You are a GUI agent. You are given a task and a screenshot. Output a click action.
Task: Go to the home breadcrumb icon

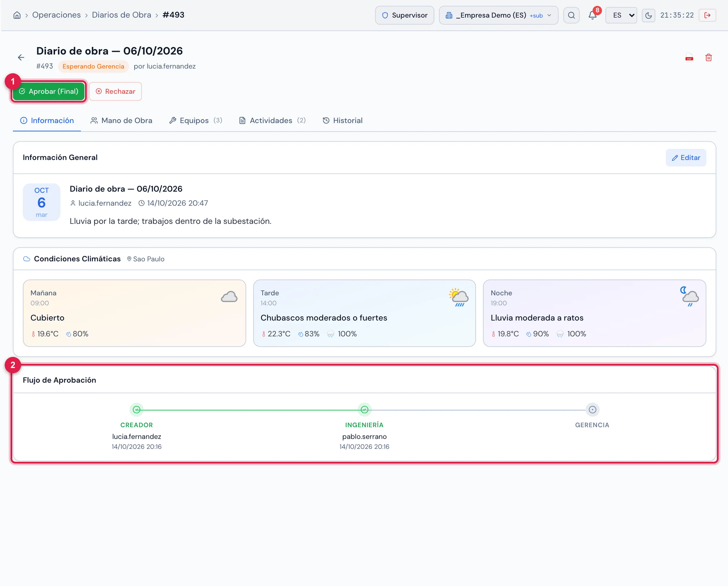[17, 15]
